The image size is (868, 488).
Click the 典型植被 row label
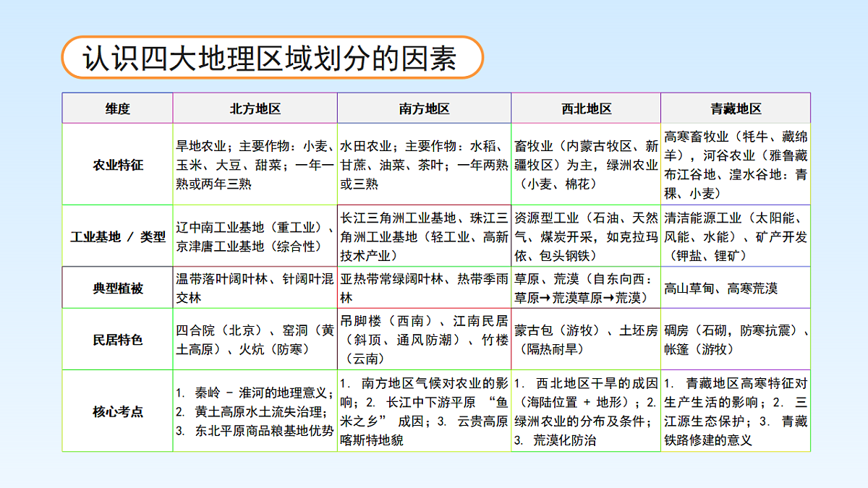(x=117, y=288)
